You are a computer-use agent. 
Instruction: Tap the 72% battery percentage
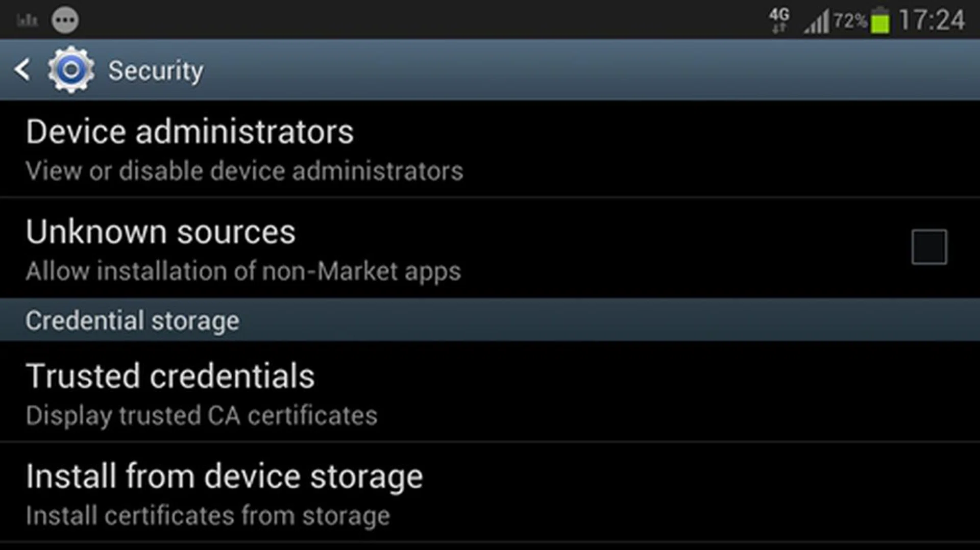[850, 21]
